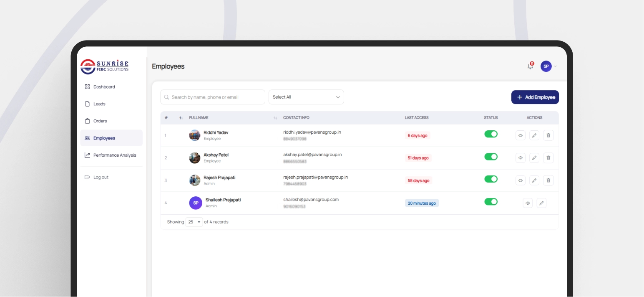Click the 51 days ago badge

tap(418, 158)
